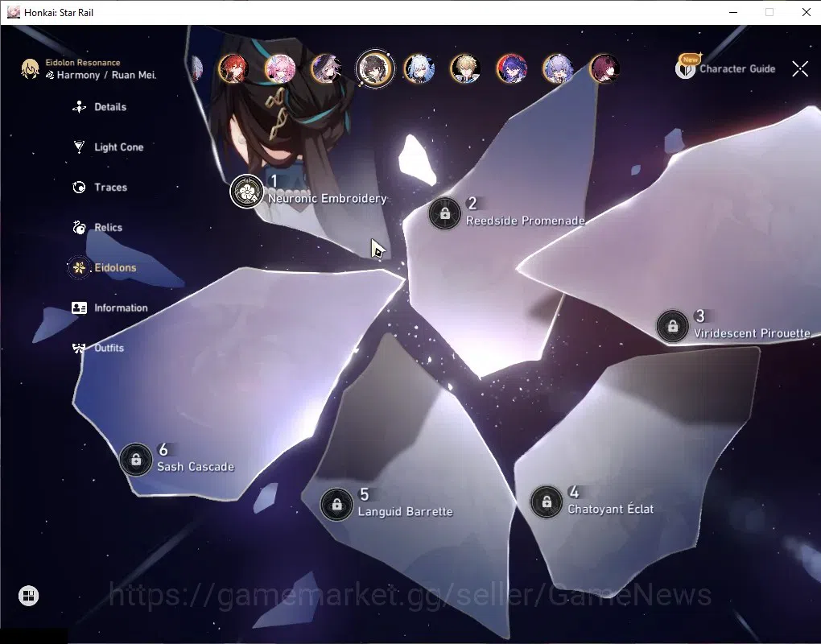The height and width of the screenshot is (644, 821).
Task: Click the Honkai: Star Rail window app icon
Action: (13, 12)
